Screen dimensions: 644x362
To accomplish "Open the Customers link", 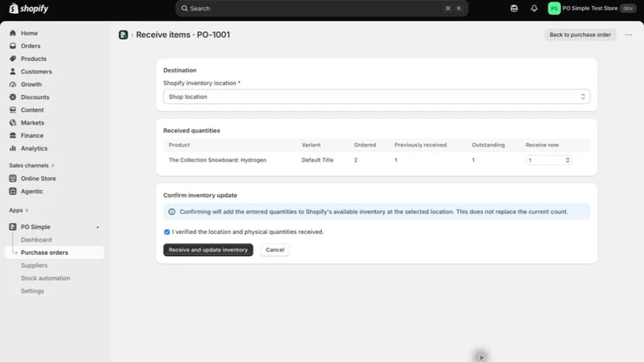I will (x=36, y=71).
